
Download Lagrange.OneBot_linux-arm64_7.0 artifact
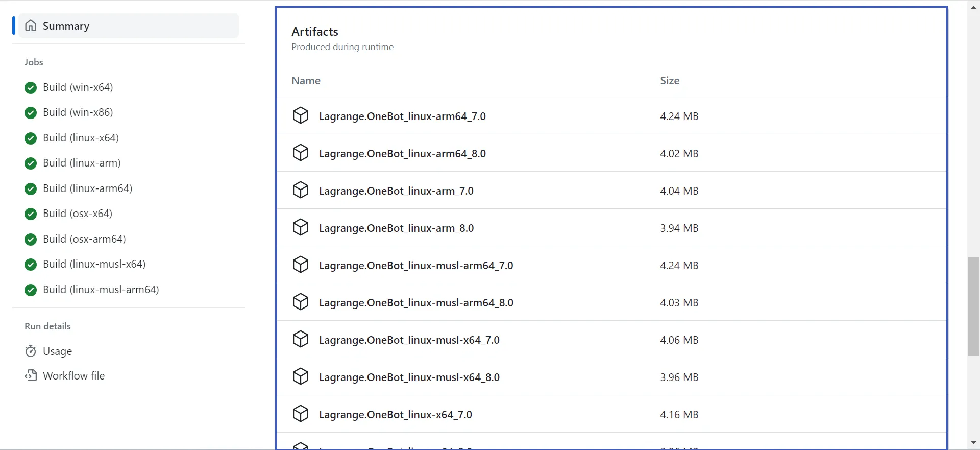pos(402,116)
